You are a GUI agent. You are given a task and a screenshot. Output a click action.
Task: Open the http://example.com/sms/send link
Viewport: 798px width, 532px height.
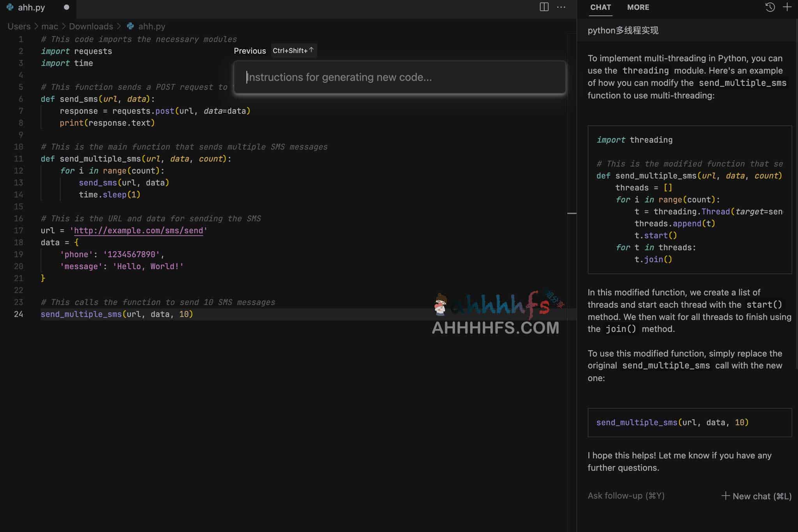138,230
